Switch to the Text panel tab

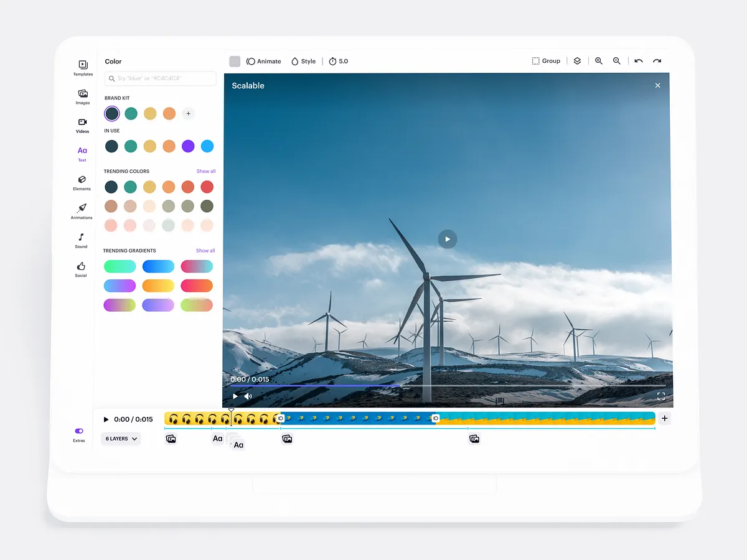tap(82, 154)
